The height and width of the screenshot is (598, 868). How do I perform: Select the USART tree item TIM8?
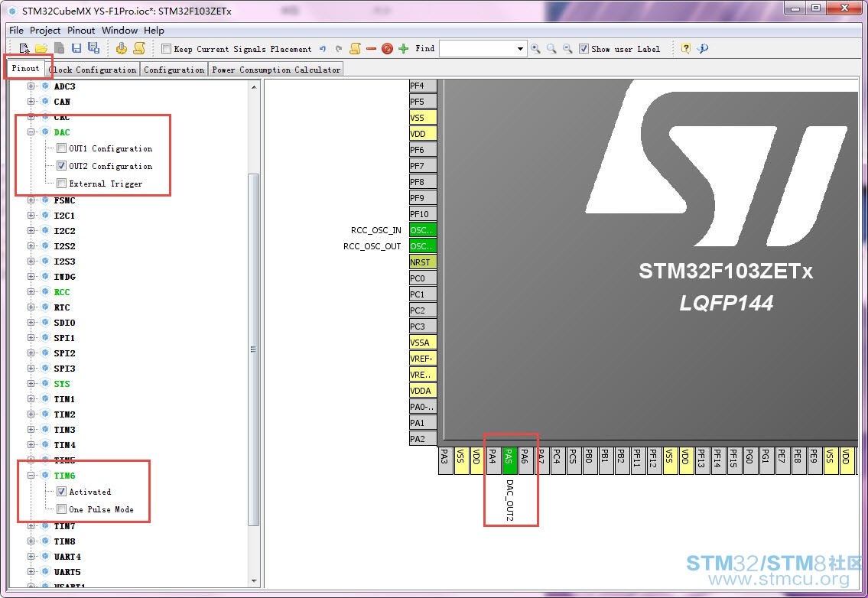64,541
